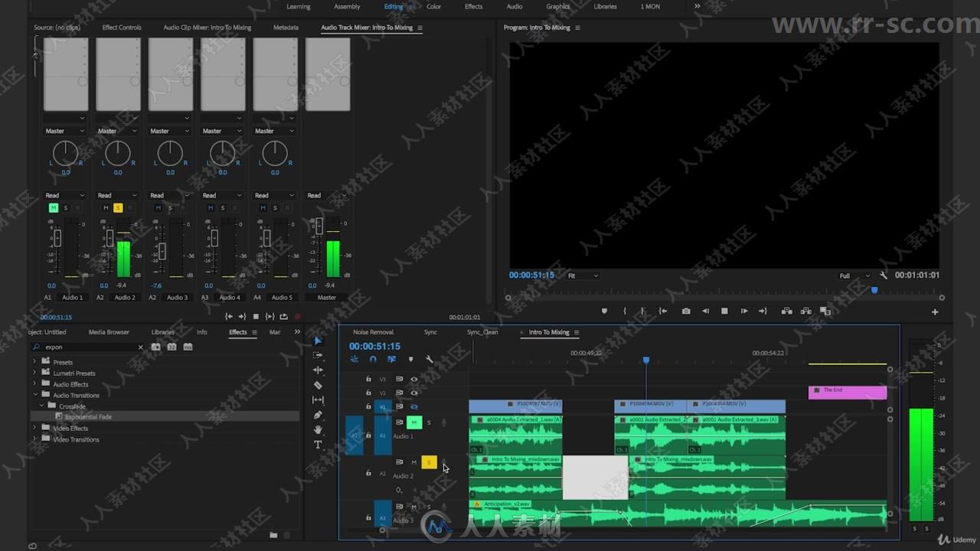Switch to the Color workspace
Screen dimensions: 980x551
point(433,6)
